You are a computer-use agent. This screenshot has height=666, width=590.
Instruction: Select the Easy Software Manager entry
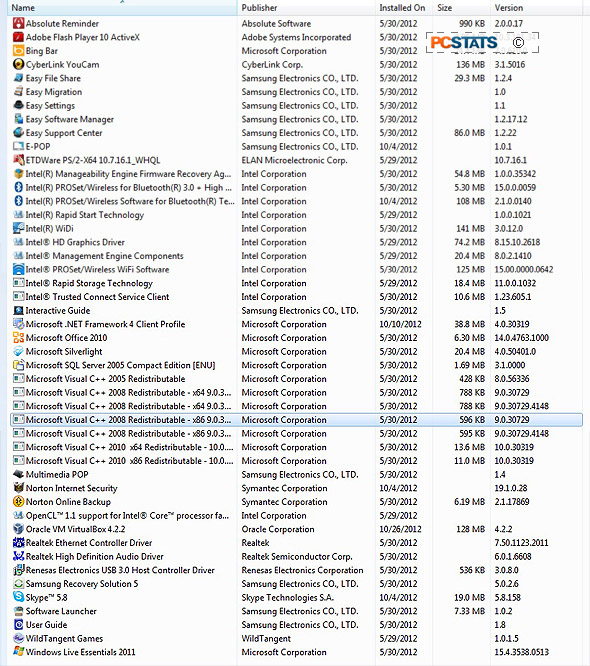click(x=296, y=119)
